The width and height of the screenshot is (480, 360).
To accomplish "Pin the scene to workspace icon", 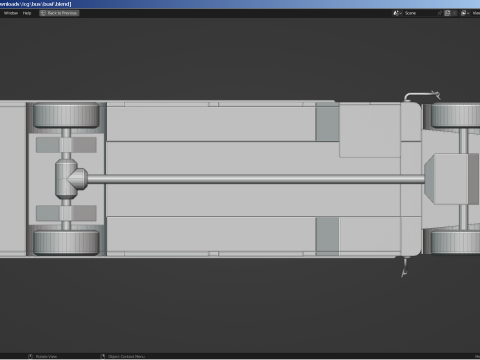I will point(440,13).
